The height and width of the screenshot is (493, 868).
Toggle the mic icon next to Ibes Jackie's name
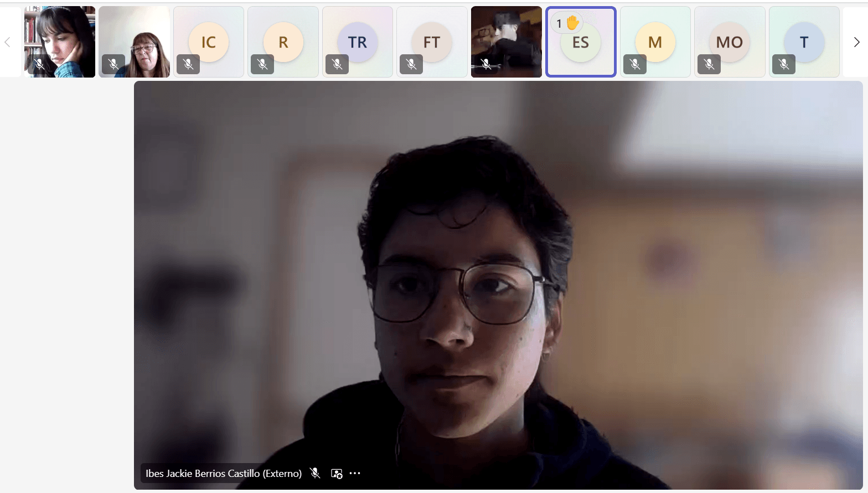coord(315,473)
